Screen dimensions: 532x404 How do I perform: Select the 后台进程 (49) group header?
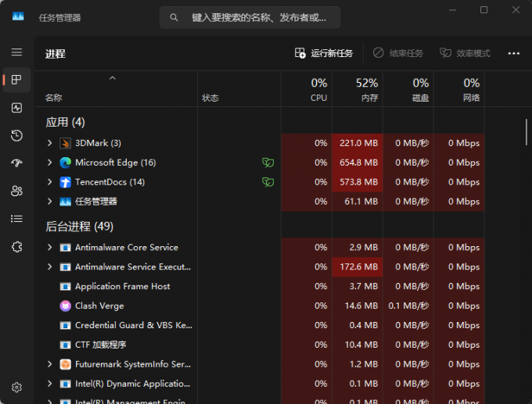click(79, 227)
